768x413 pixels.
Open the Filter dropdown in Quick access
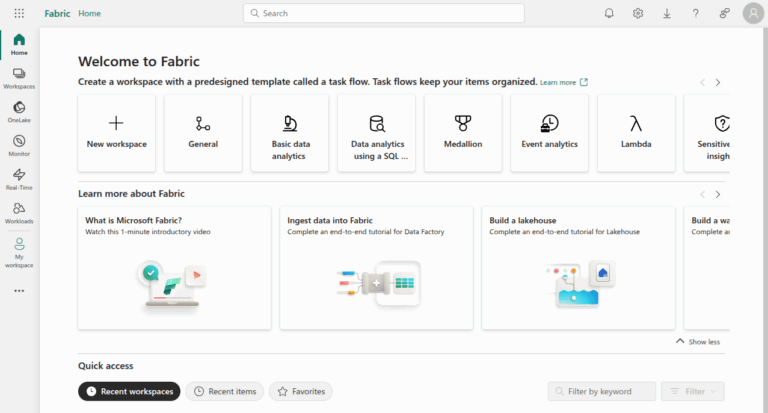point(692,392)
